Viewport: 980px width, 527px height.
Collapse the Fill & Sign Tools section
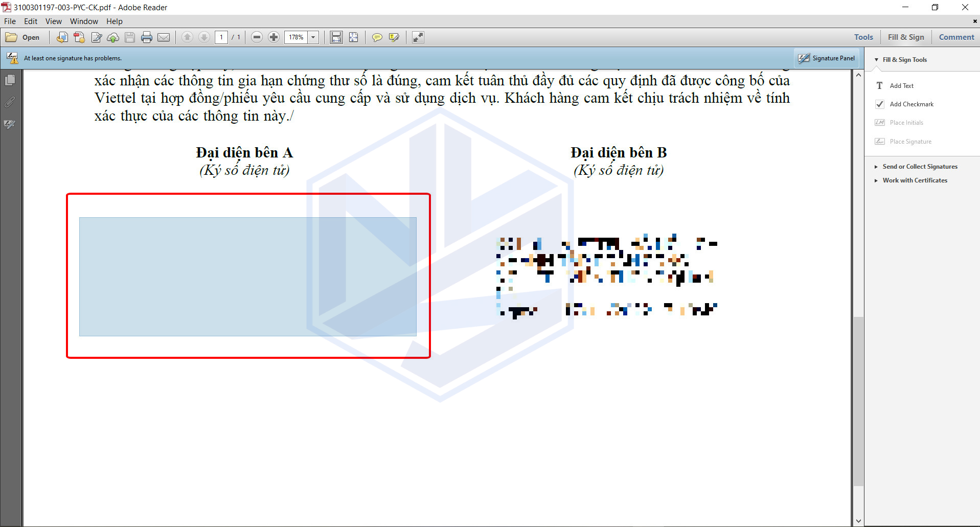(x=876, y=60)
